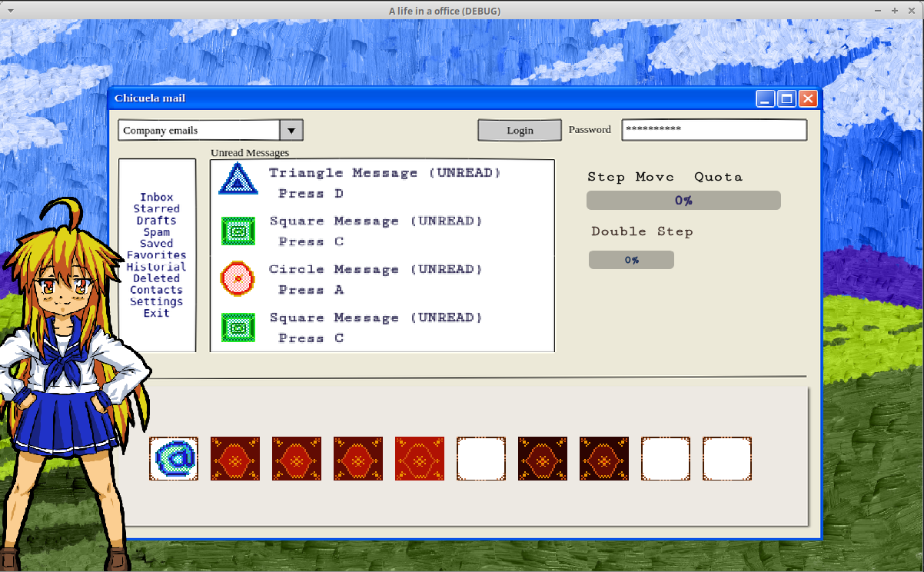Select green Square Message icon below Circle Message

[238, 328]
